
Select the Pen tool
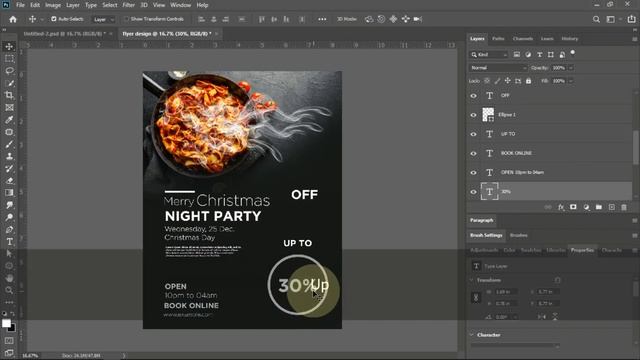click(x=9, y=229)
